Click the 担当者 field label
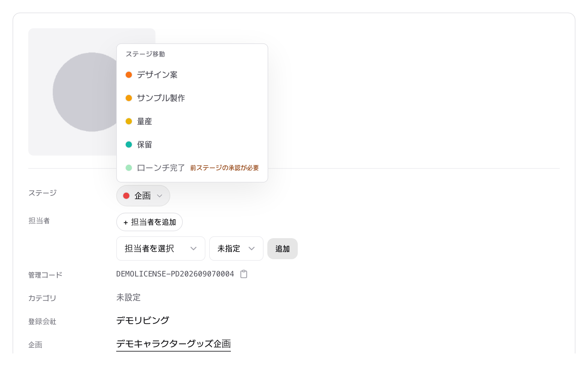The height and width of the screenshot is (366, 588). (x=39, y=221)
